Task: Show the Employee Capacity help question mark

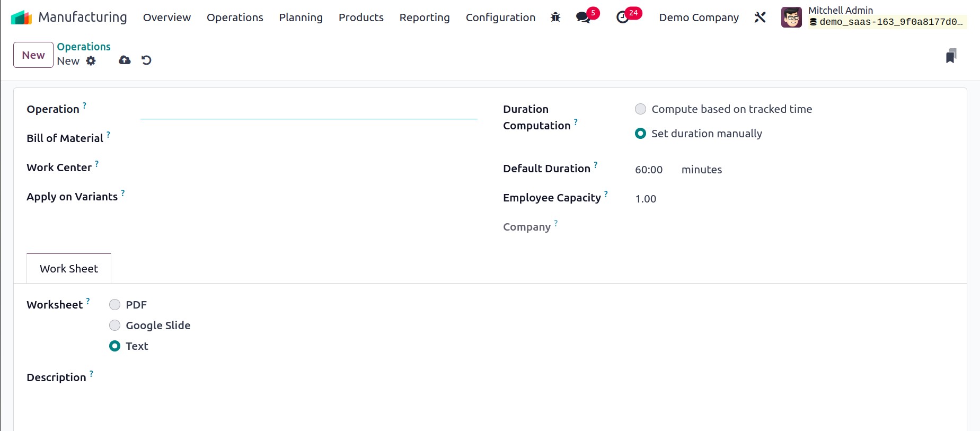Action: click(606, 194)
